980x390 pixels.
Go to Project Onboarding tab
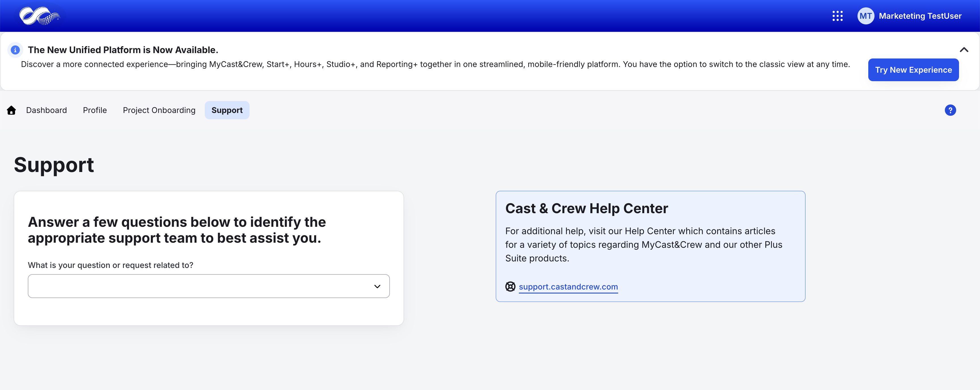(x=159, y=110)
